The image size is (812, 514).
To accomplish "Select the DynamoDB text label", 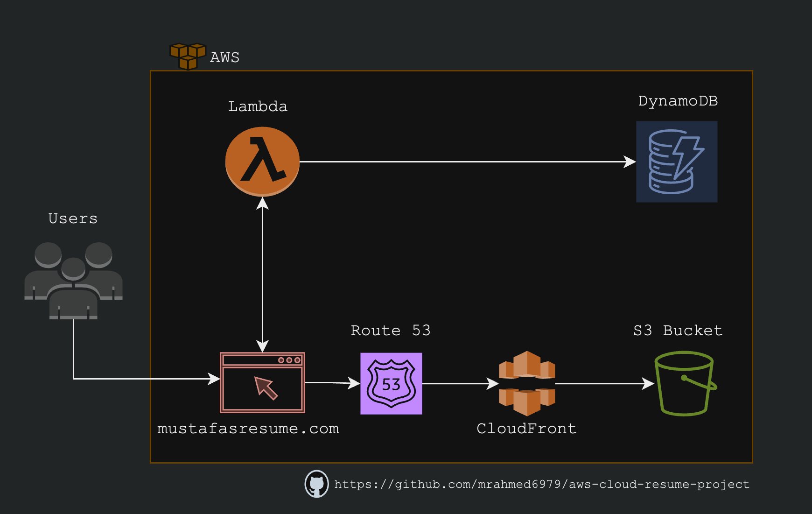I will (x=678, y=101).
